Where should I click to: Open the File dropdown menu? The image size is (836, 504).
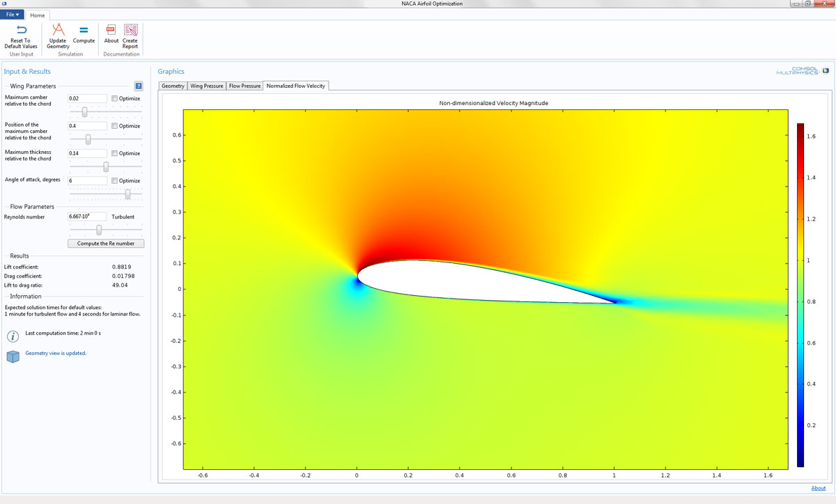pyautogui.click(x=13, y=15)
